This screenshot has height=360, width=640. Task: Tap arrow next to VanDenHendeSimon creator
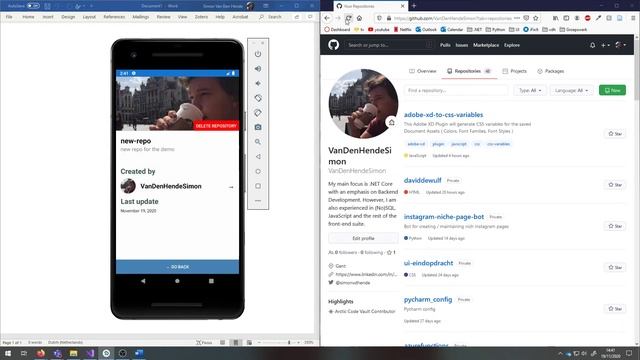point(231,187)
